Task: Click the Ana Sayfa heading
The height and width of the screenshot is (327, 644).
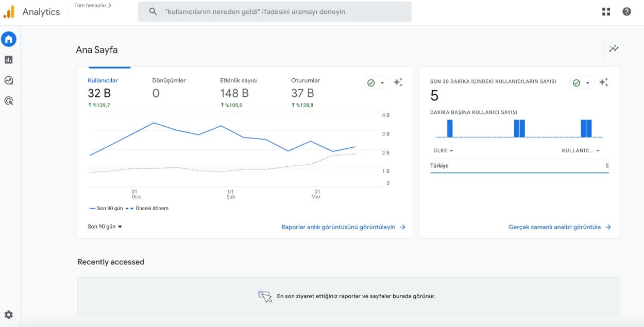Action: pos(97,50)
